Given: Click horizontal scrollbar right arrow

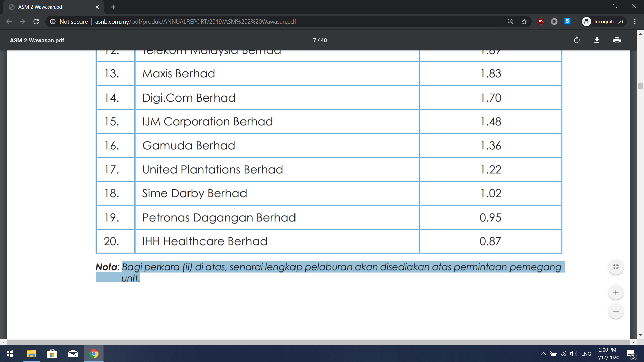Looking at the screenshot, I should pyautogui.click(x=633, y=342).
